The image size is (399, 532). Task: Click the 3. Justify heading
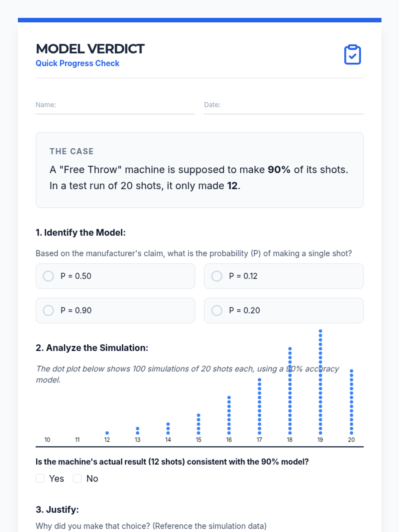(x=57, y=509)
